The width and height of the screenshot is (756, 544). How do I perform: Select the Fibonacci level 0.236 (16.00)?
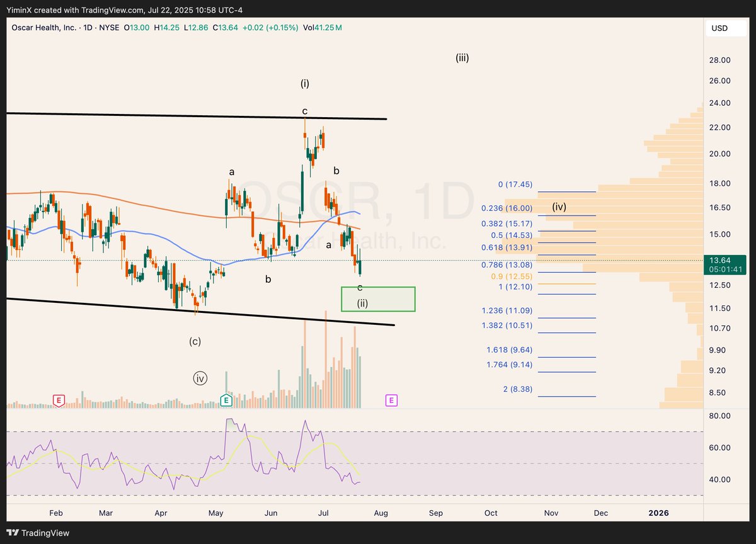[x=507, y=208]
